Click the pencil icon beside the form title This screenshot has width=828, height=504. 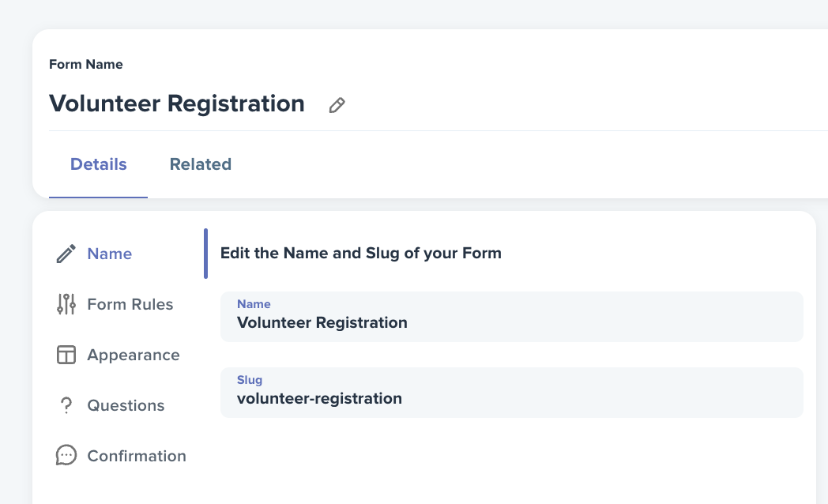point(337,105)
